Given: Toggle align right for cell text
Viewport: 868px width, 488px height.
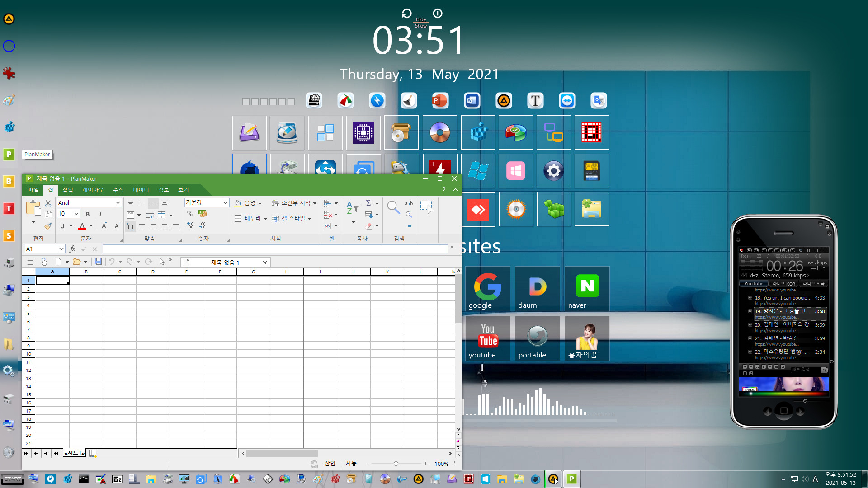Looking at the screenshot, I should coord(165,227).
